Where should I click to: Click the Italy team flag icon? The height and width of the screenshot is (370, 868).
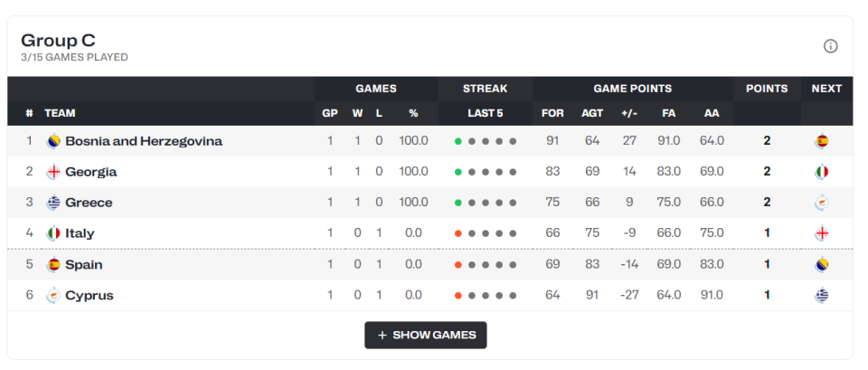pyautogui.click(x=54, y=233)
